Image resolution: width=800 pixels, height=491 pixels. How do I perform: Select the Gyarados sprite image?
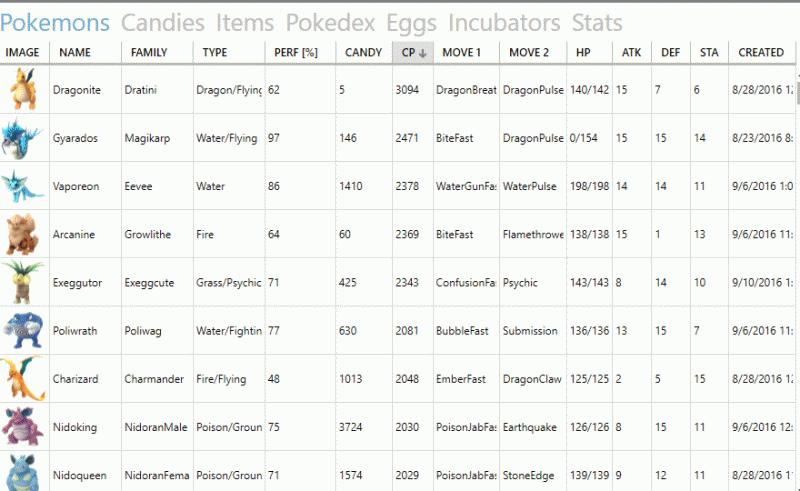tap(21, 138)
